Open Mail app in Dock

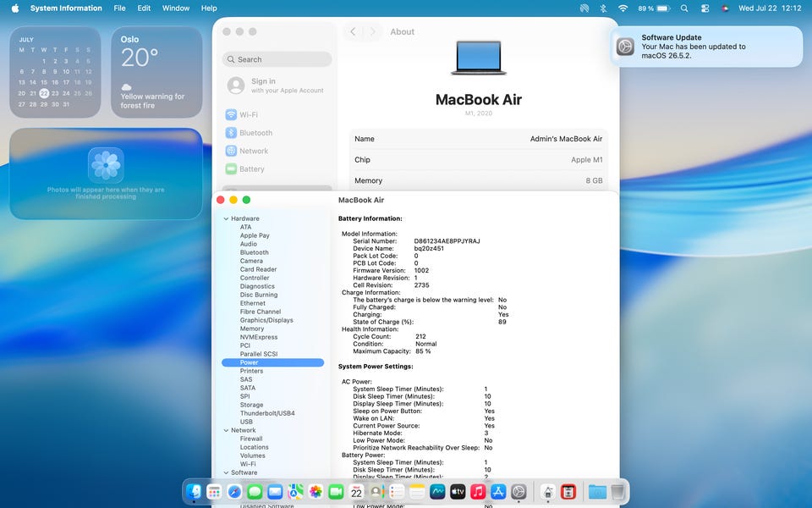coord(275,491)
